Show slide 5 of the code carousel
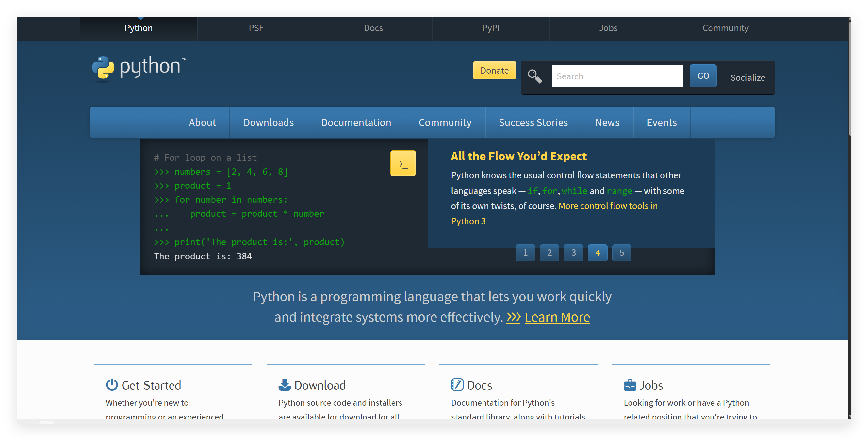Screen dimensions: 868x441 (622, 252)
